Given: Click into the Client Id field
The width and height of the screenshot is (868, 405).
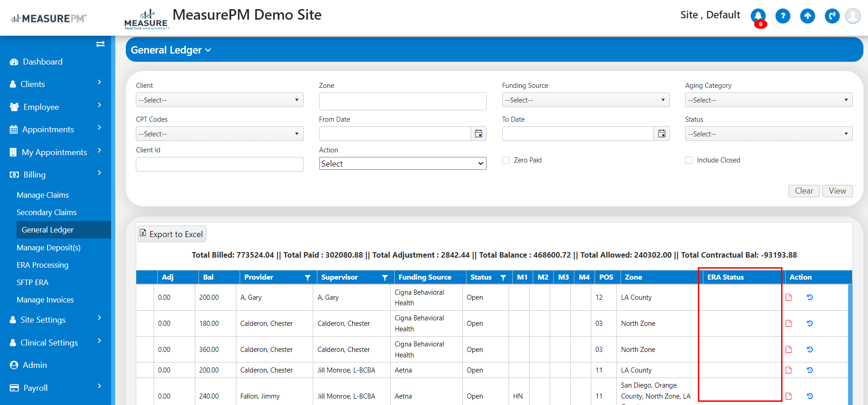Looking at the screenshot, I should click(220, 164).
